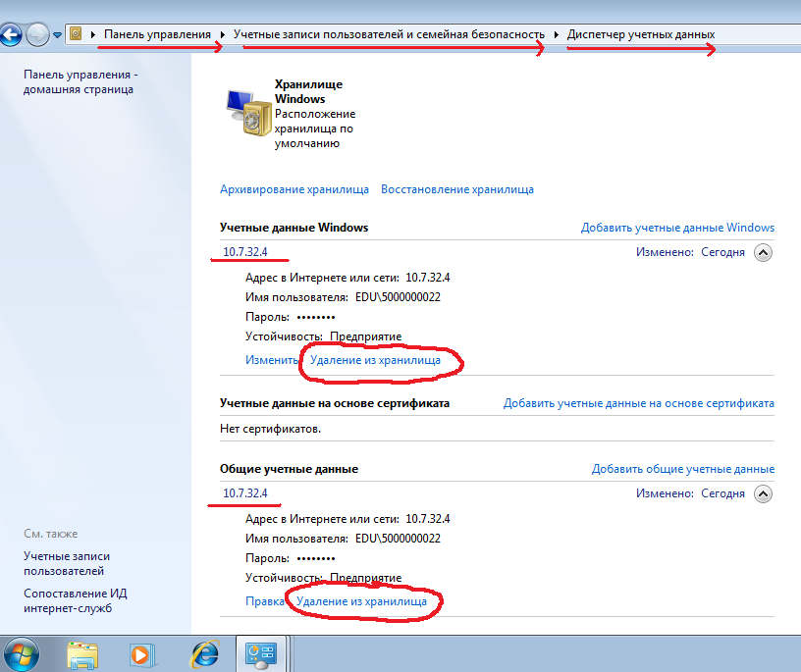Click Архивирование хранилища link
This screenshot has width=801, height=672.
click(294, 189)
